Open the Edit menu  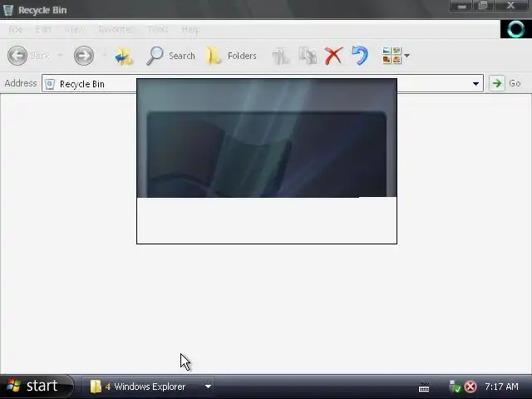(x=43, y=30)
